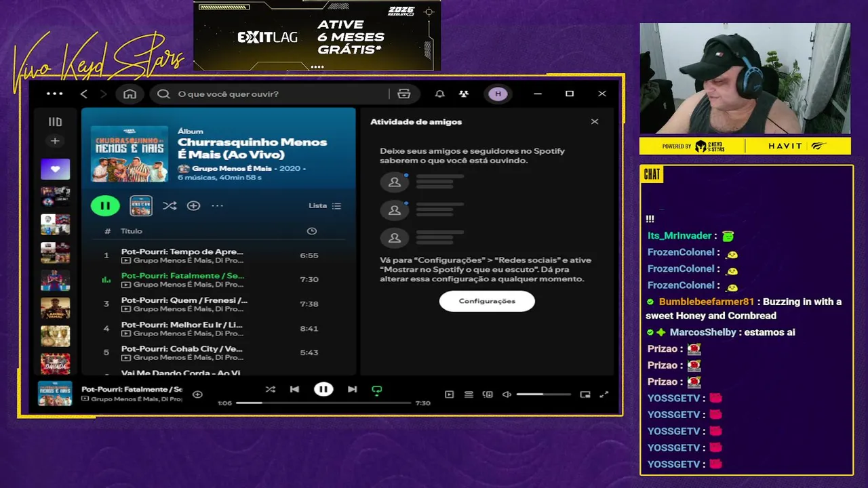Open artist link 'Grupo Menos É Mais' in the album header

[x=231, y=168]
